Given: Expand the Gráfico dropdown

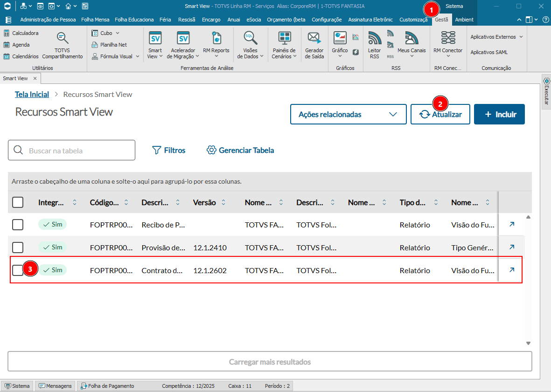Looking at the screenshot, I should (x=340, y=56).
